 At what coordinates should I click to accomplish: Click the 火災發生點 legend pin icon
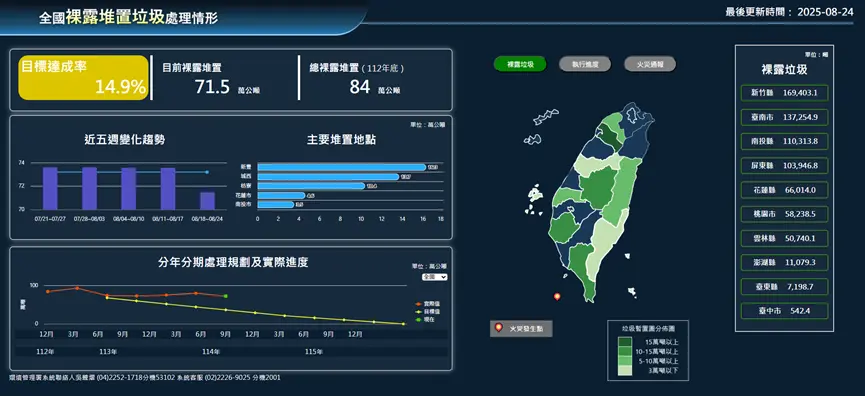pos(499,328)
